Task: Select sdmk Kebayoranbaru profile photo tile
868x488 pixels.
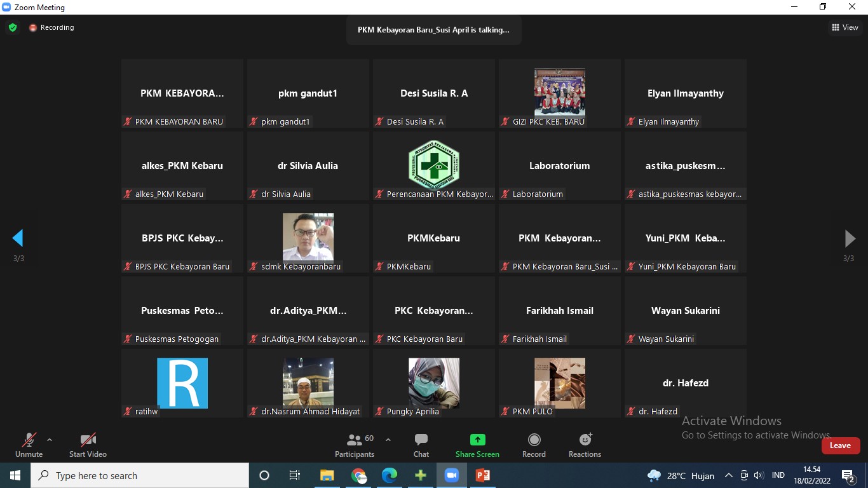Action: (x=308, y=238)
